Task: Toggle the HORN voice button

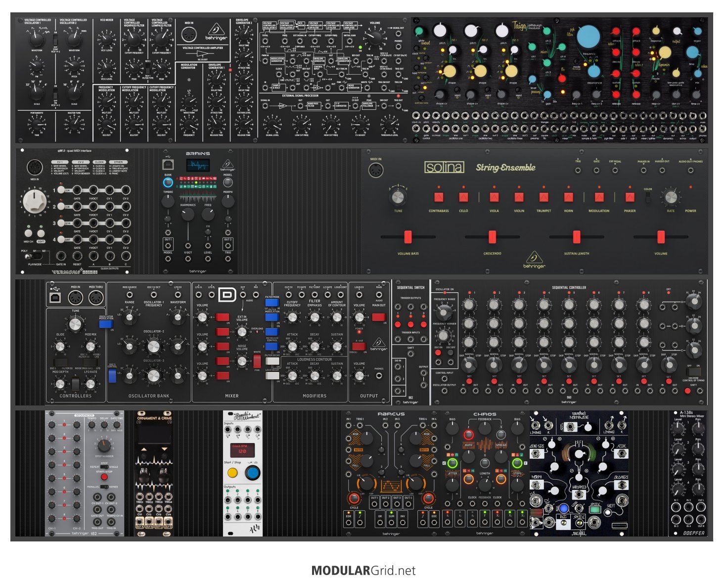Action: click(568, 197)
